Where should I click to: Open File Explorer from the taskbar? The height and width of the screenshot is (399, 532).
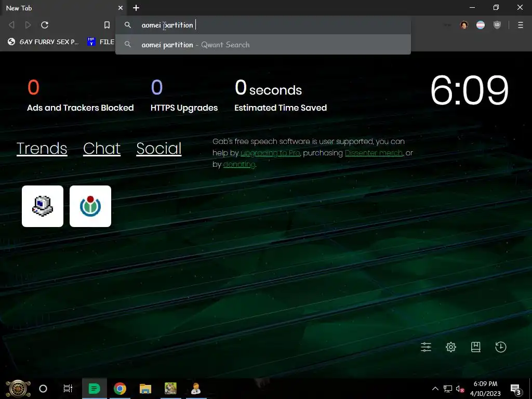145,389
